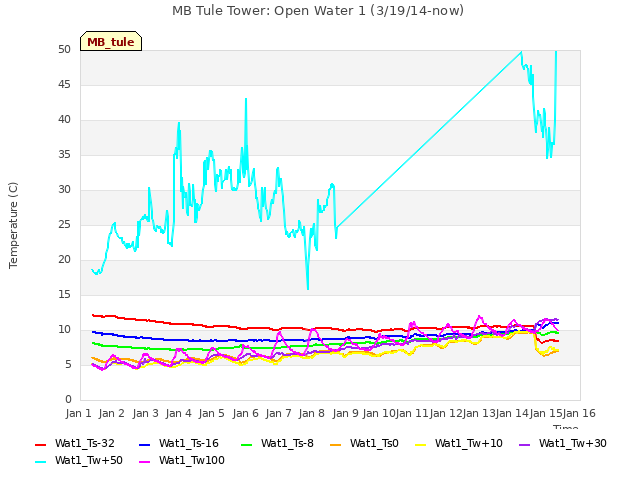Select the Wat1_Tw100 legend label
This screenshot has width=640, height=480.
click(x=192, y=460)
